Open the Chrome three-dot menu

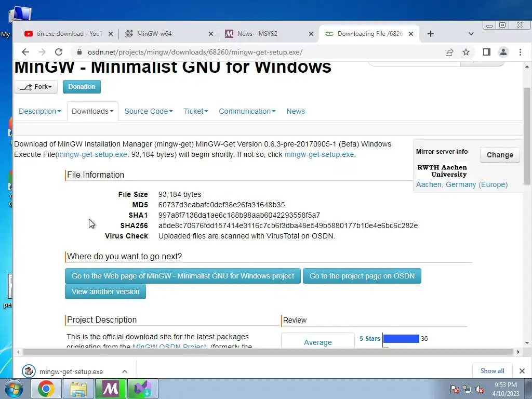[520, 52]
